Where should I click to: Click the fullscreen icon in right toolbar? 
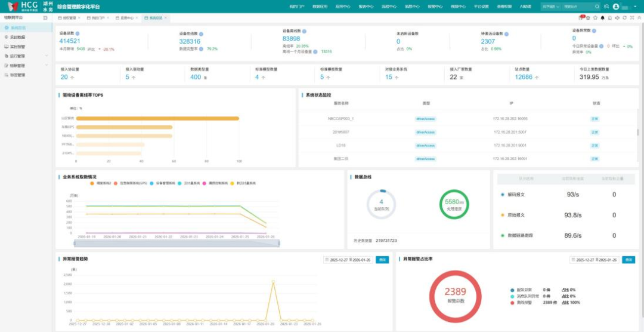pos(631,18)
